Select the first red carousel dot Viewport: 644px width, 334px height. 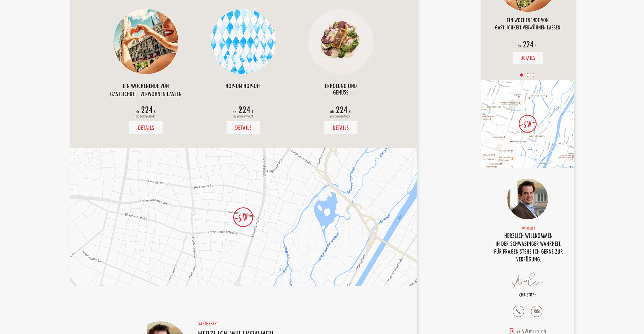[x=522, y=75]
